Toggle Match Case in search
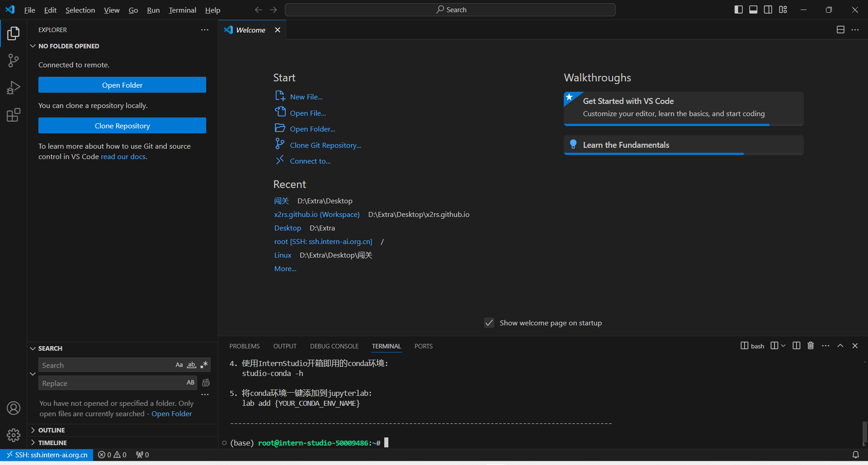The height and width of the screenshot is (465, 868). pos(179,365)
